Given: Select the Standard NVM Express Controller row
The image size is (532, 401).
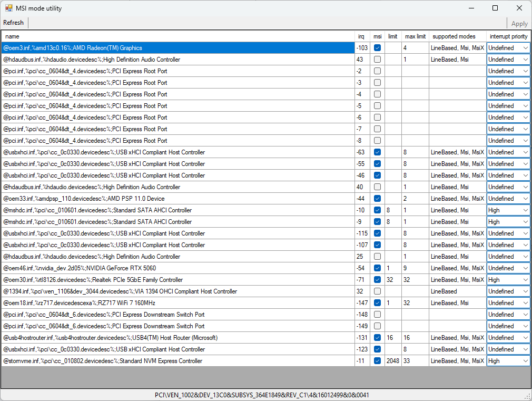Looking at the screenshot, I should coord(178,361).
